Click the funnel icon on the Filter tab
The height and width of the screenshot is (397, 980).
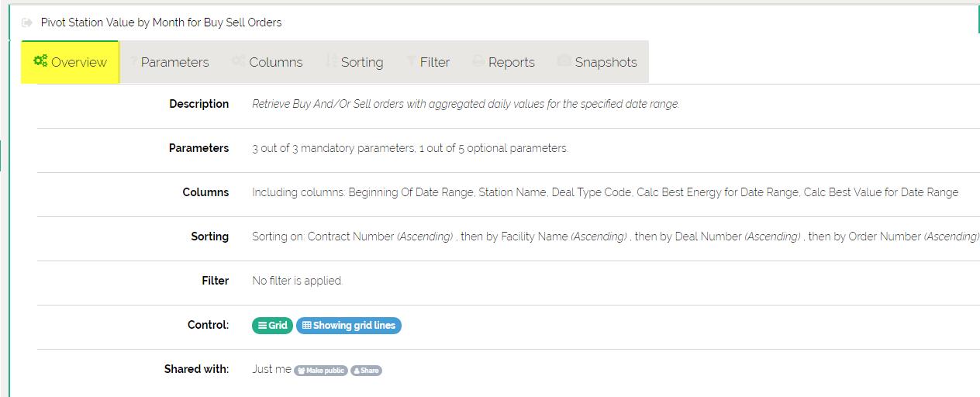[x=410, y=62]
